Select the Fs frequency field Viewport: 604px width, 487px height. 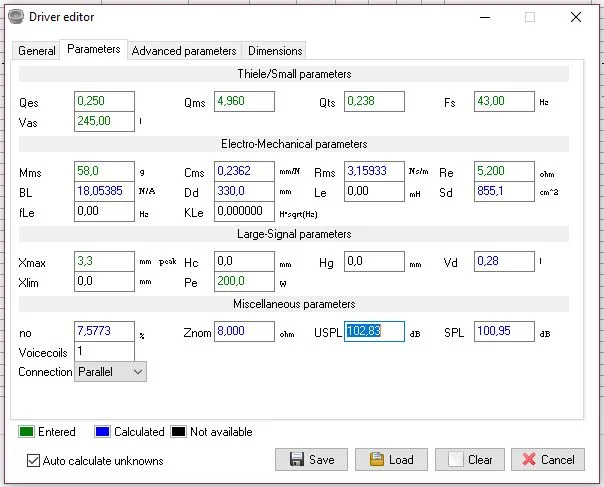click(x=504, y=102)
